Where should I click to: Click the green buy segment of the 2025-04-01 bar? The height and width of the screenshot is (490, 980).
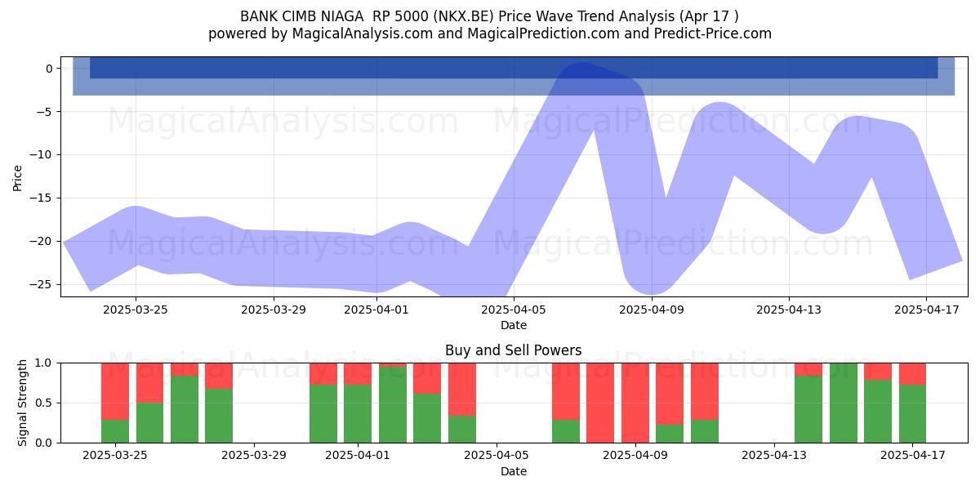[x=358, y=413]
